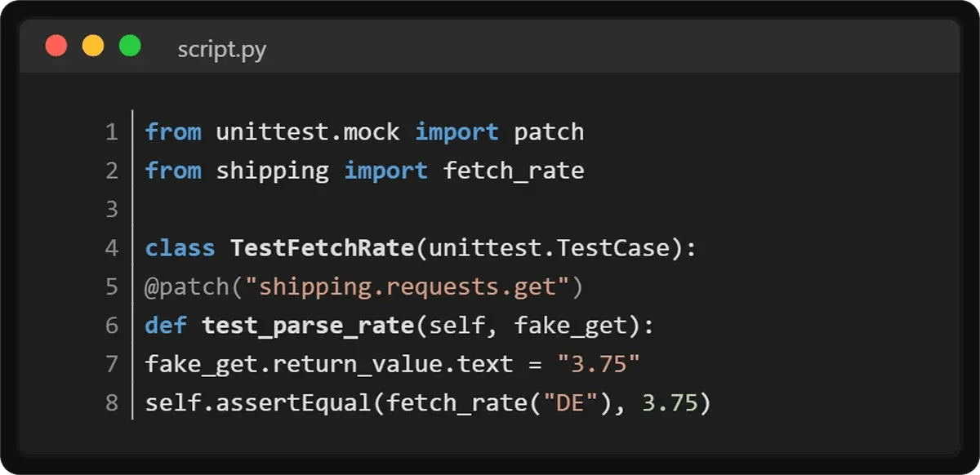Click the red close window dot
Viewport: 980px width, 475px height.
pos(56,46)
